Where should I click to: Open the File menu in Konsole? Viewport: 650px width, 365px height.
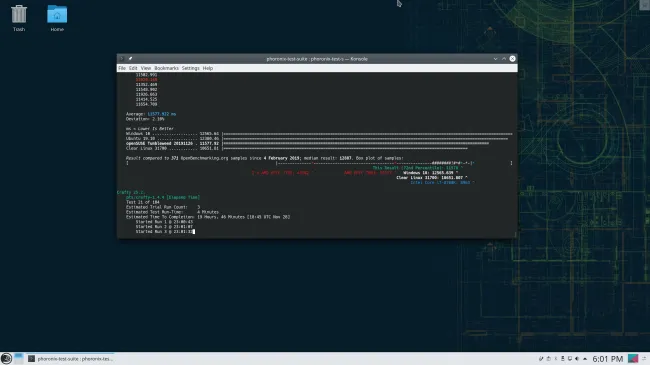[x=122, y=68]
